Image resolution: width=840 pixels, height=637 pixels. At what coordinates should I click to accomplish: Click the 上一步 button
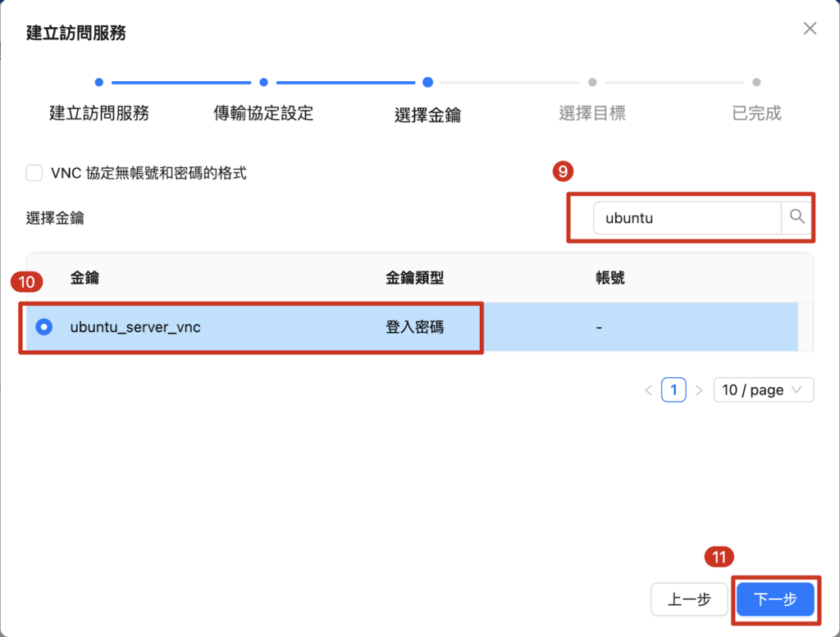(689, 599)
